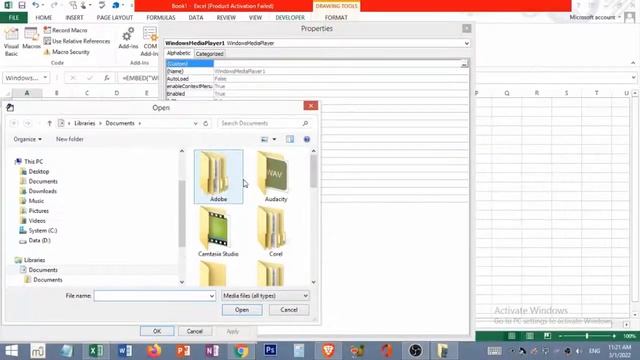Toggle the preview pane icon
This screenshot has width=640, height=360.
point(290,140)
